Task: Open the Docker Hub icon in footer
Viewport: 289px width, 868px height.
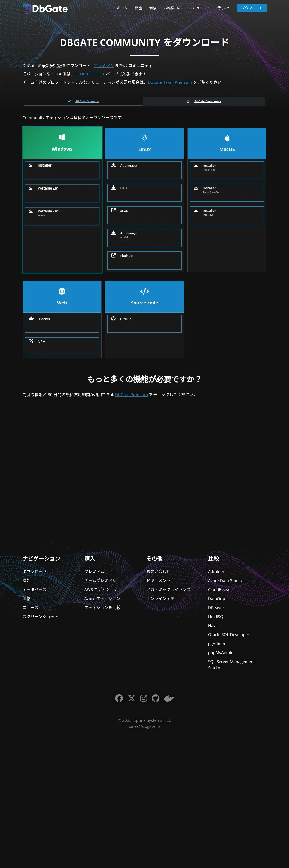Action: tap(169, 698)
